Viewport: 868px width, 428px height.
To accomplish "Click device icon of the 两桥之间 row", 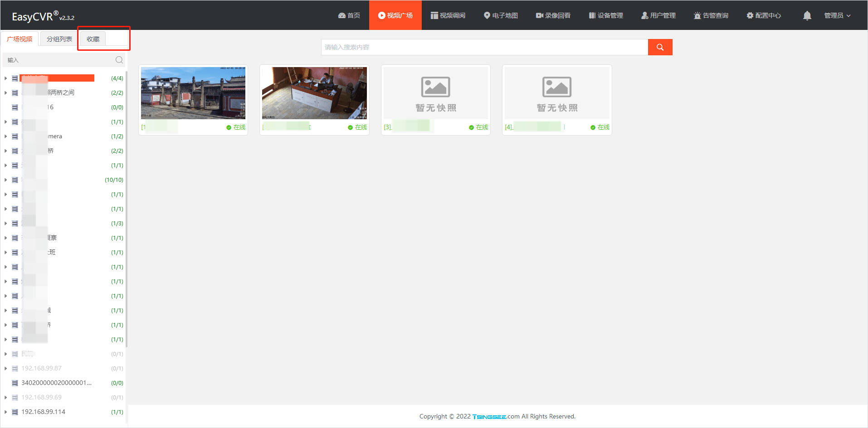I will (15, 93).
